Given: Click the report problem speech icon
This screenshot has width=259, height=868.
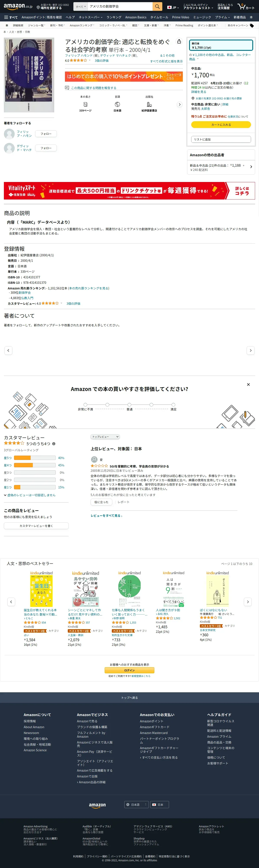Looking at the screenshot, I should [67, 88].
